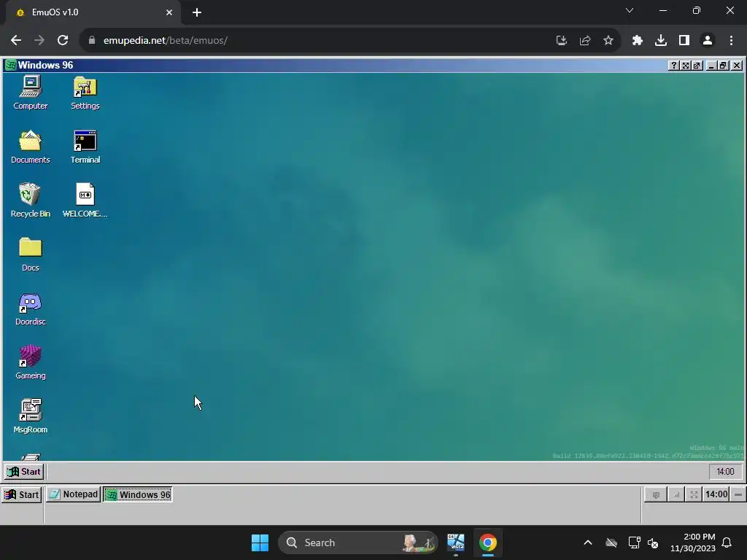Screen dimensions: 747x560
Task: Share this page from the address bar
Action: [584, 41]
